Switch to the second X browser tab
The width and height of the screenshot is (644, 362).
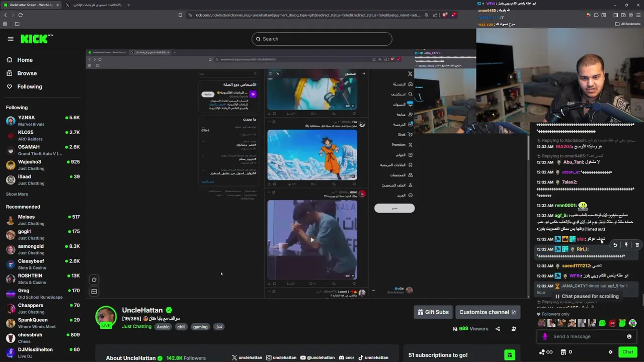[x=94, y=5]
